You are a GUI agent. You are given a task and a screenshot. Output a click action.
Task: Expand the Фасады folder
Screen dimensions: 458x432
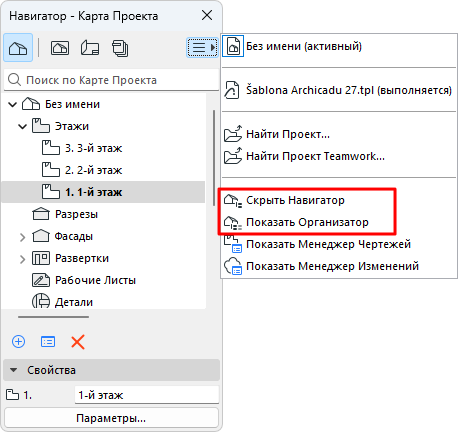click(x=22, y=237)
